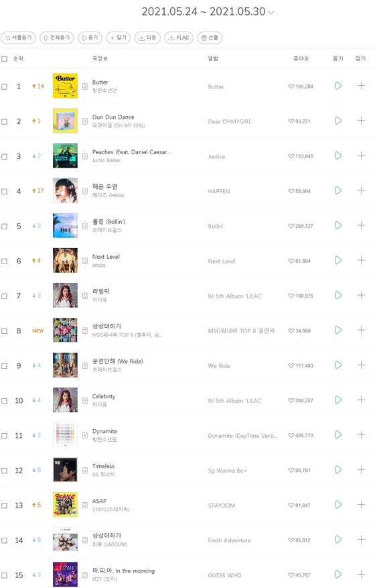Click the FLAC download button

click(x=179, y=38)
